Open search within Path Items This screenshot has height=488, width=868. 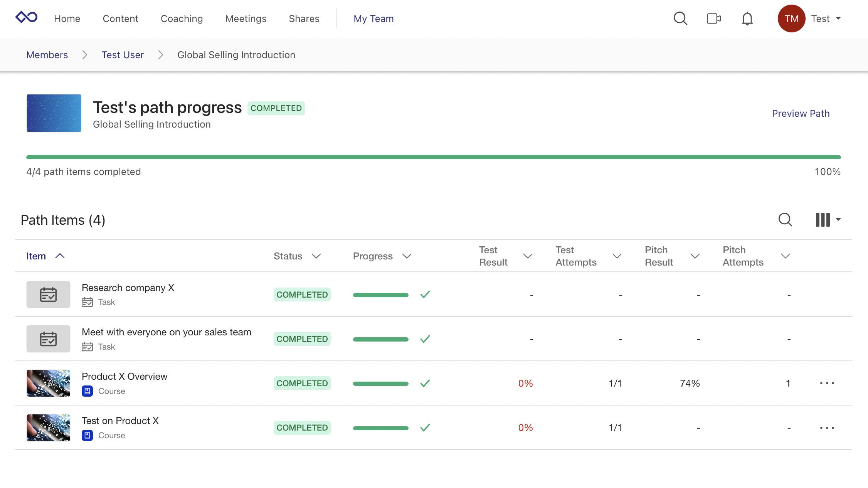point(785,220)
